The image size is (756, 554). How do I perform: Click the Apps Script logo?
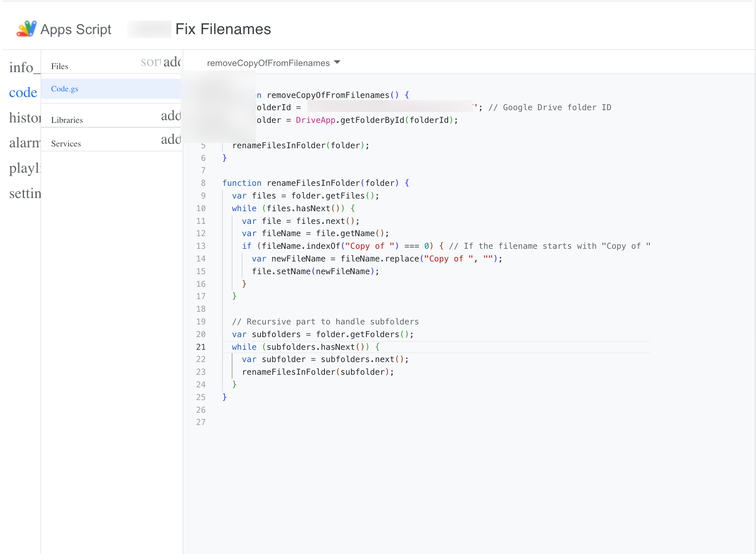pos(26,29)
